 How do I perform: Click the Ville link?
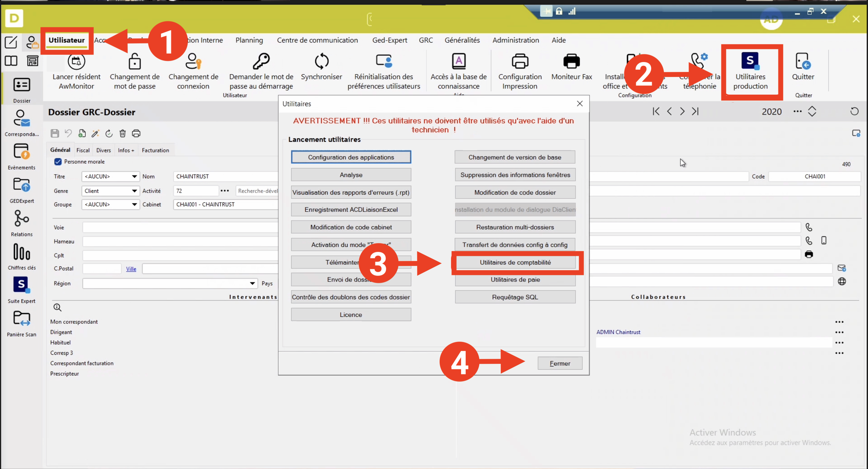[x=131, y=269]
